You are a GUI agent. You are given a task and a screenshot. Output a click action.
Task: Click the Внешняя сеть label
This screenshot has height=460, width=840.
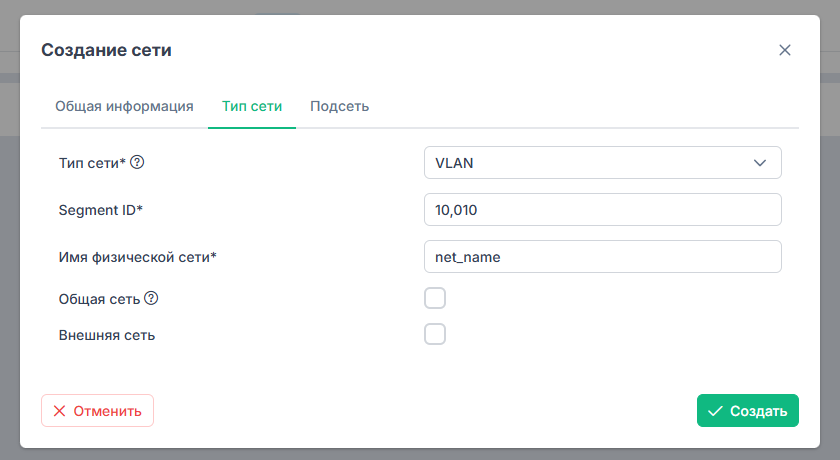(x=107, y=335)
